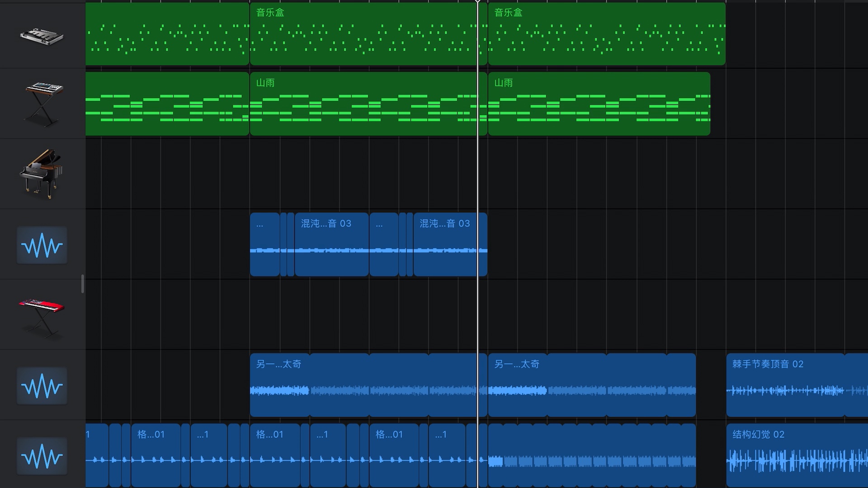Viewport: 868px width, 488px height.
Task: Select the drum machine track icon
Action: 42,36
